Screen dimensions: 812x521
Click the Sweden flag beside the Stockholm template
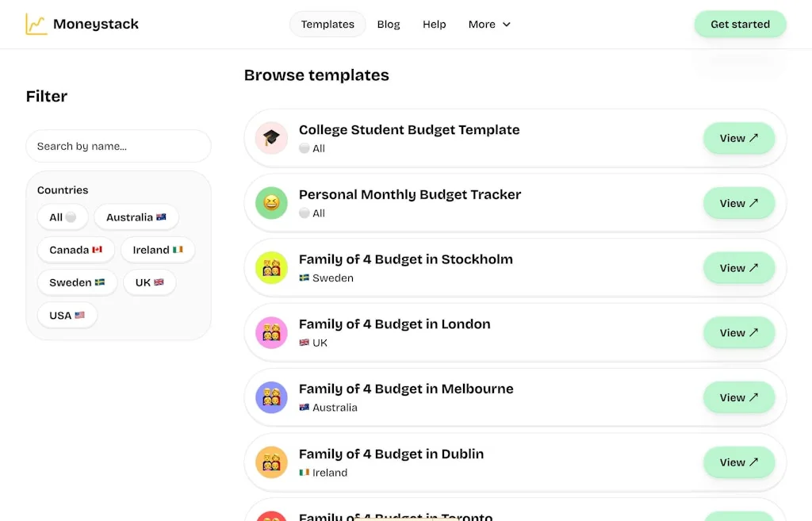click(x=304, y=278)
